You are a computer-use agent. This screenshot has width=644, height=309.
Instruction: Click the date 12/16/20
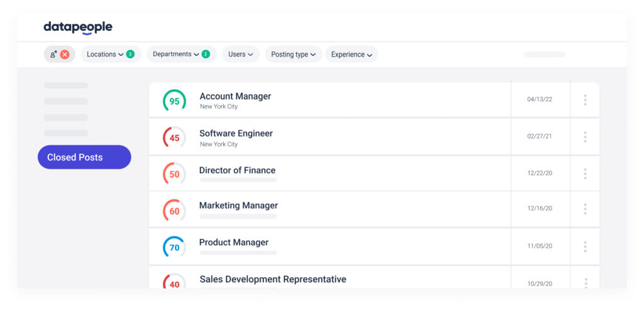540,208
